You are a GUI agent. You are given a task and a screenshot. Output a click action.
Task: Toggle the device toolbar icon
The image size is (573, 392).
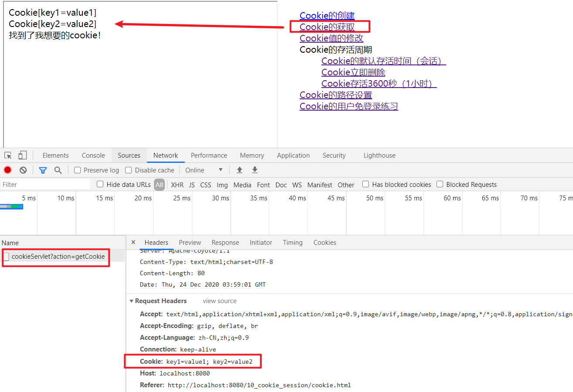[x=23, y=155]
